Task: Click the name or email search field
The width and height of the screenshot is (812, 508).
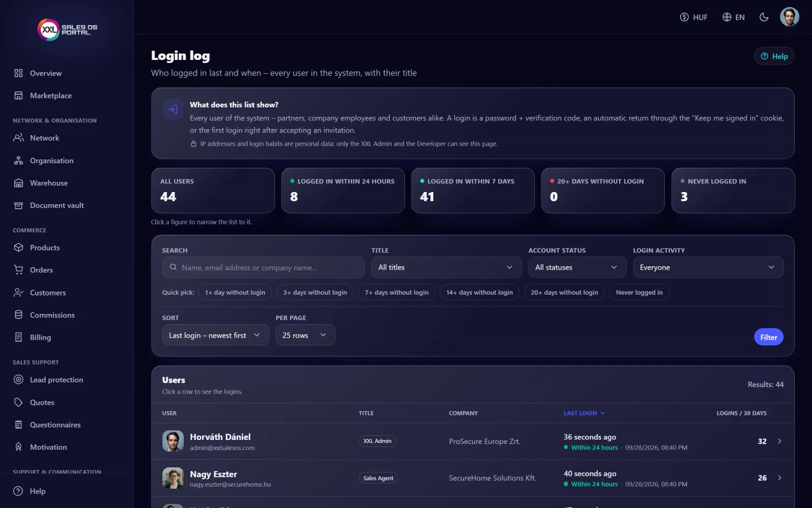Action: (263, 267)
